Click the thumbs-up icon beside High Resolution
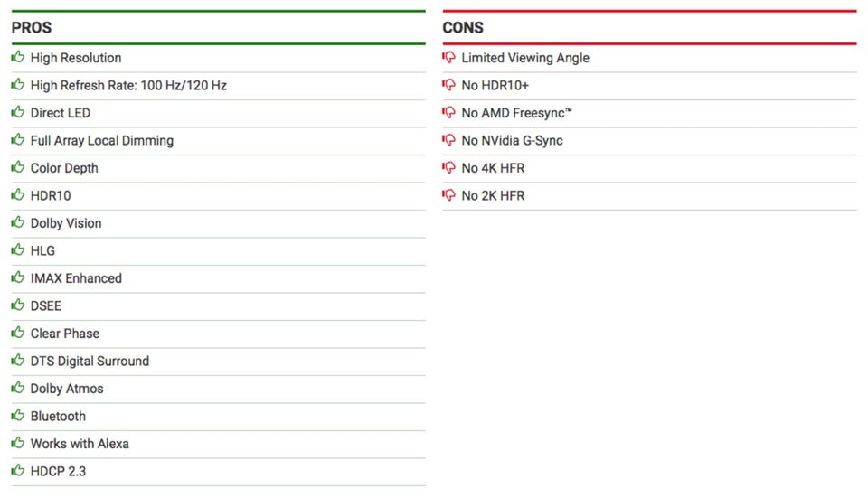Viewport: 868px width, 498px height. click(x=18, y=57)
